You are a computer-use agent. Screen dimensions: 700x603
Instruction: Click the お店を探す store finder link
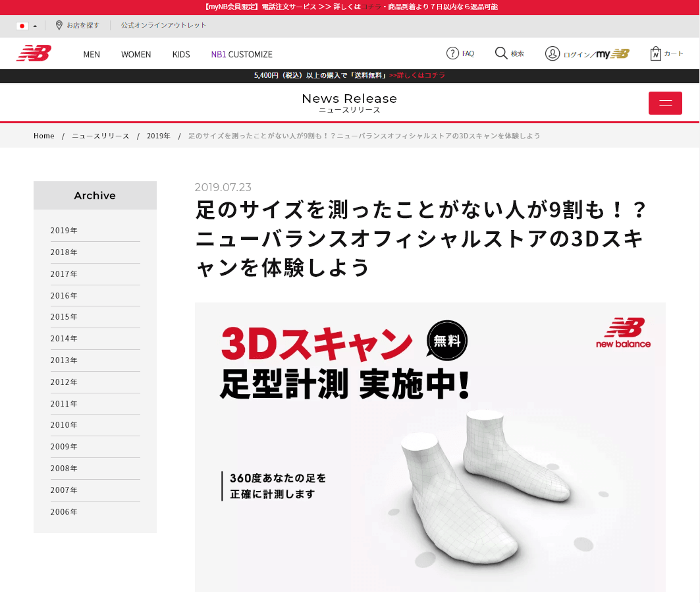83,25
